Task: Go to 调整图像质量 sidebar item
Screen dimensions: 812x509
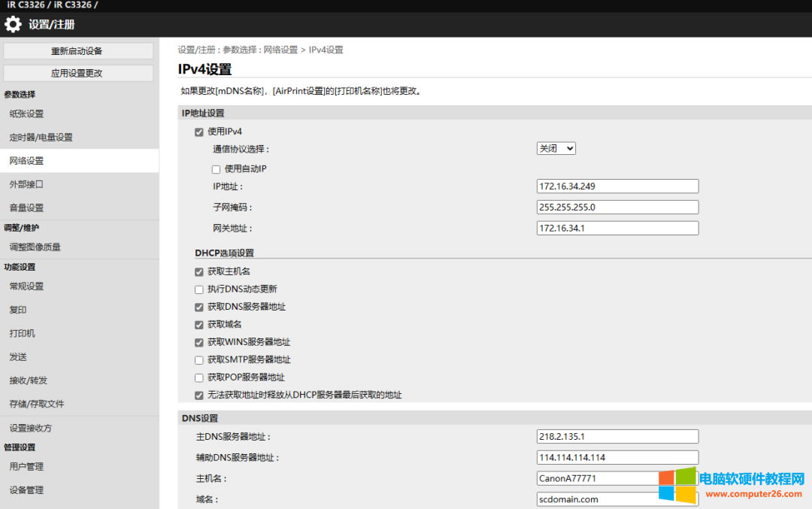Action: click(35, 247)
